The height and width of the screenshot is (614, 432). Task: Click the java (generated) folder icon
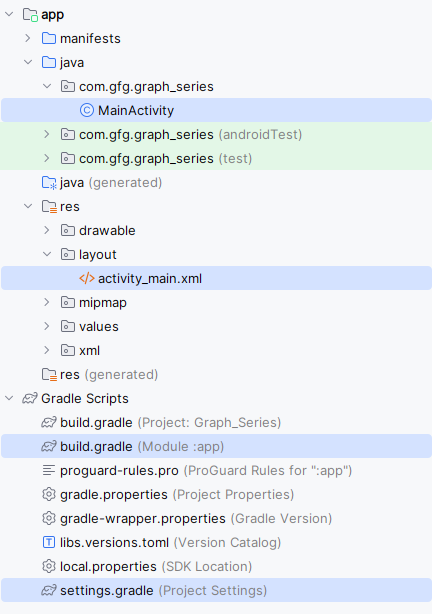click(x=49, y=183)
